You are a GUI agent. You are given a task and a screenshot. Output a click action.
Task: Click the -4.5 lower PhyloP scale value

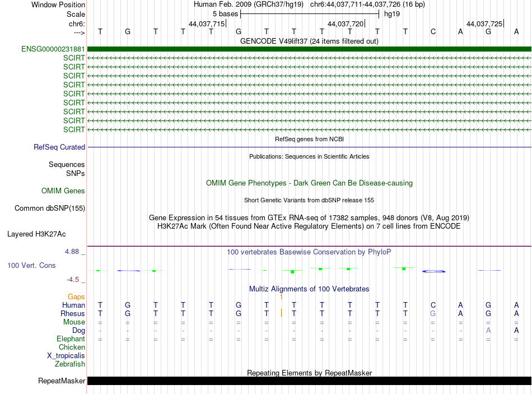[73, 280]
